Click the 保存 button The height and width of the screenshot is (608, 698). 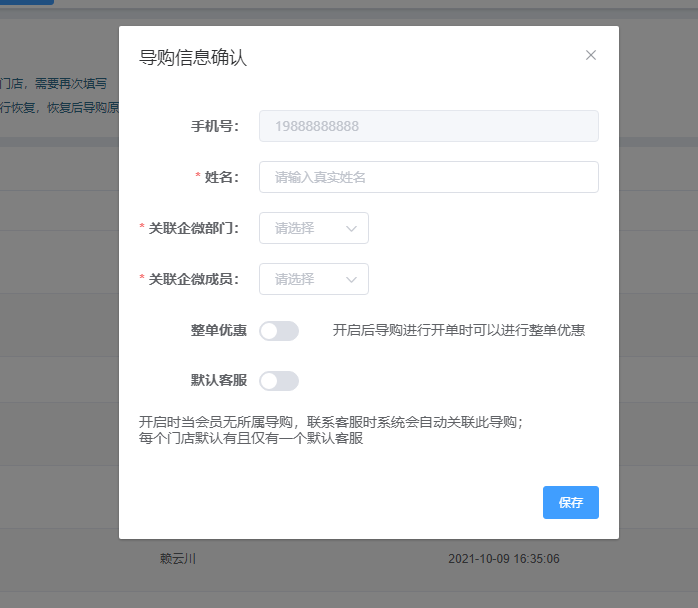tap(571, 503)
